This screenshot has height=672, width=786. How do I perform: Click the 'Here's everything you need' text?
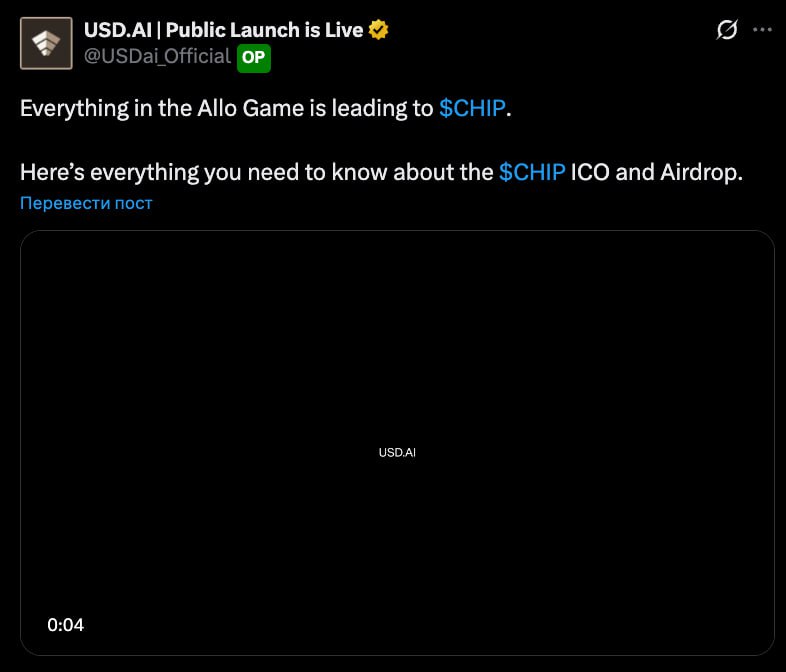tap(158, 172)
